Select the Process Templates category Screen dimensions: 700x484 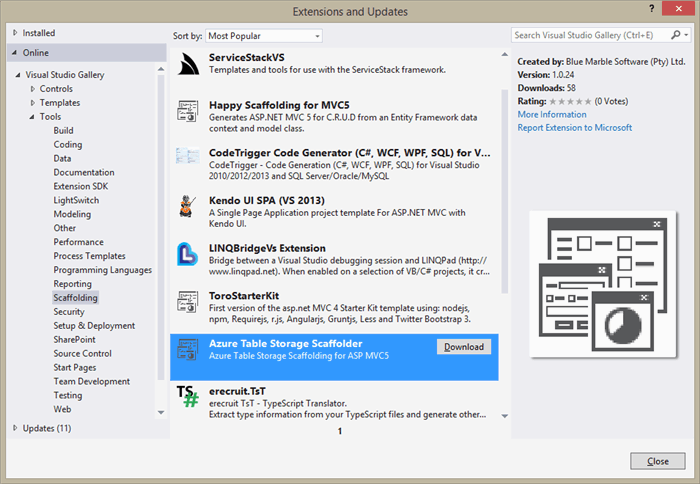tap(89, 256)
